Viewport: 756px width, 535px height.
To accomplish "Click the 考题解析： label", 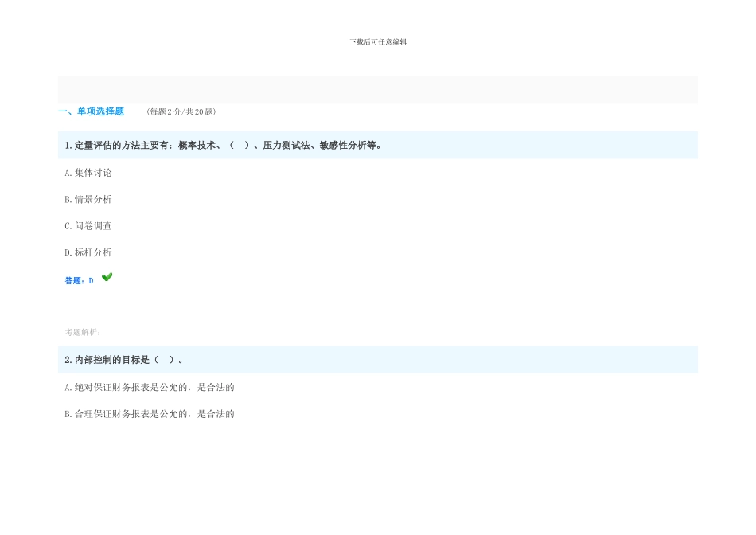I will click(x=83, y=333).
